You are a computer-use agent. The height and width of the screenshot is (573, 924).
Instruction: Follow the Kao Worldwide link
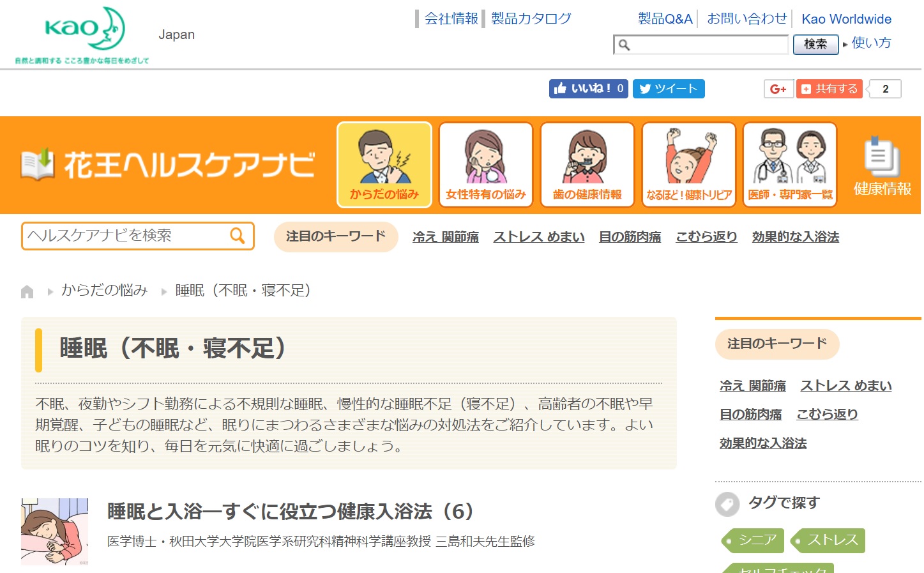[846, 19]
